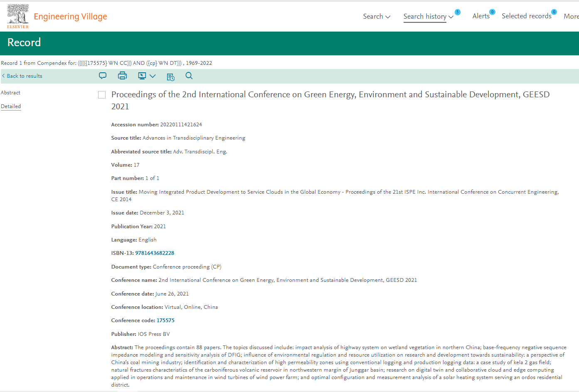
Task: Click source title 'Advances in Transdisciplinary Engineering'
Action: click(194, 138)
